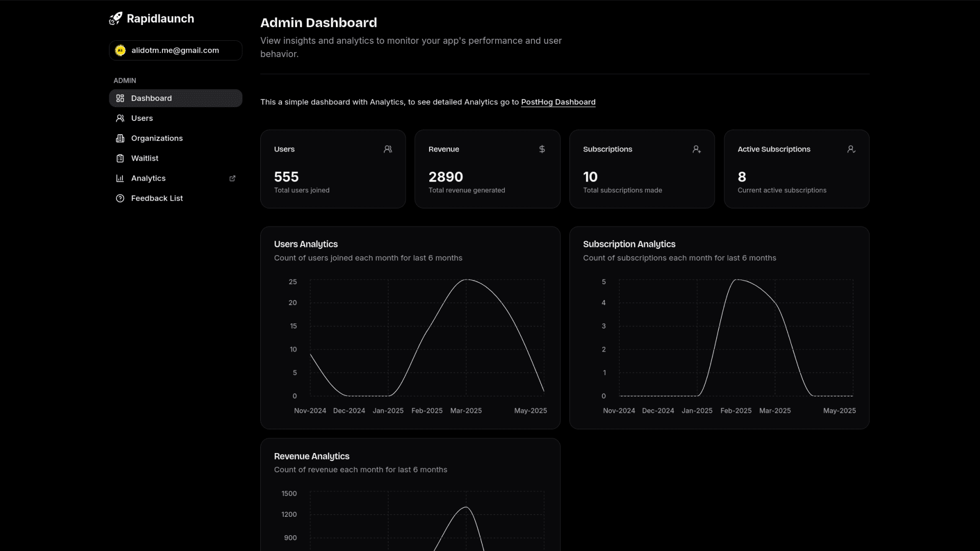Open the alidotm.me@gmail.com account switcher
This screenshot has width=980, height=551.
coord(175,51)
